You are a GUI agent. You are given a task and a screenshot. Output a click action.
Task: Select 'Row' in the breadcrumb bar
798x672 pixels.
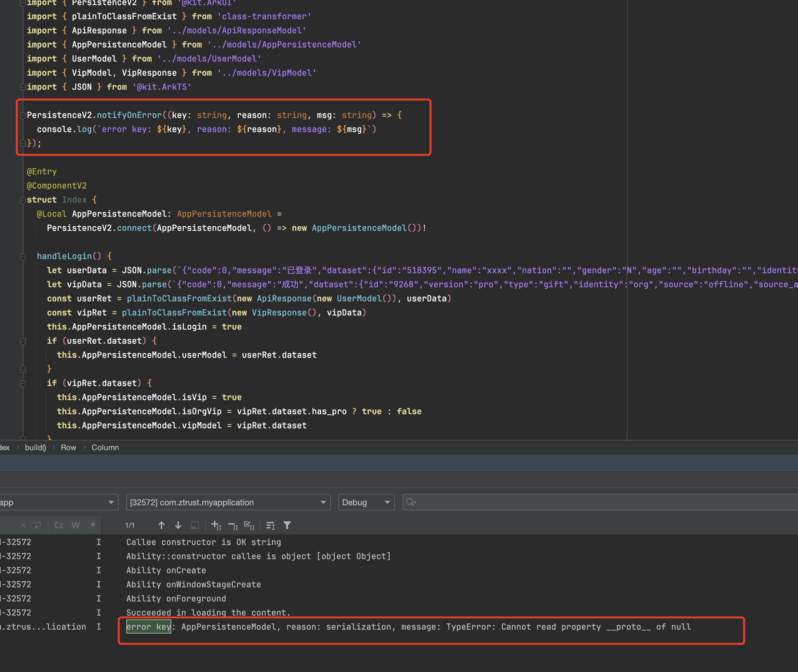pos(69,447)
